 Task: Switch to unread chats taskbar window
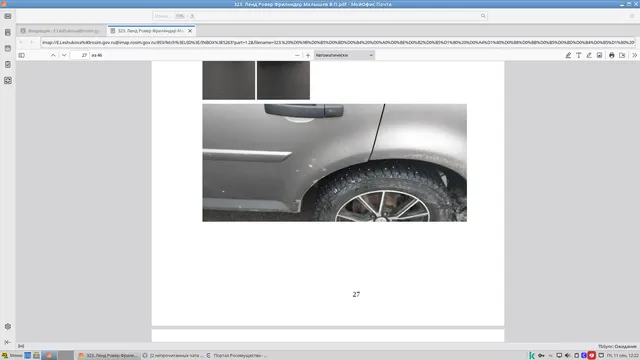[x=172, y=356]
